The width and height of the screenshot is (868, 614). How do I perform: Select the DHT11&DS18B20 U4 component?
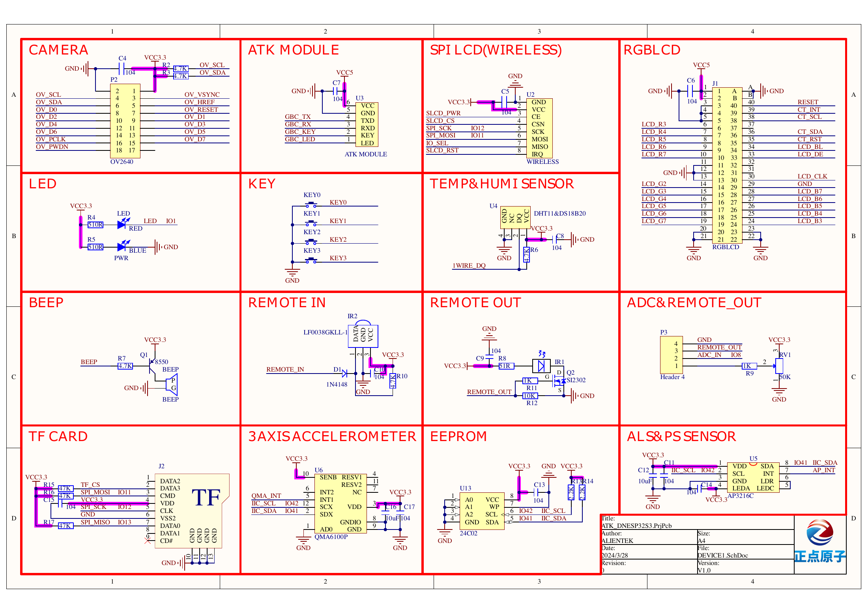[515, 217]
